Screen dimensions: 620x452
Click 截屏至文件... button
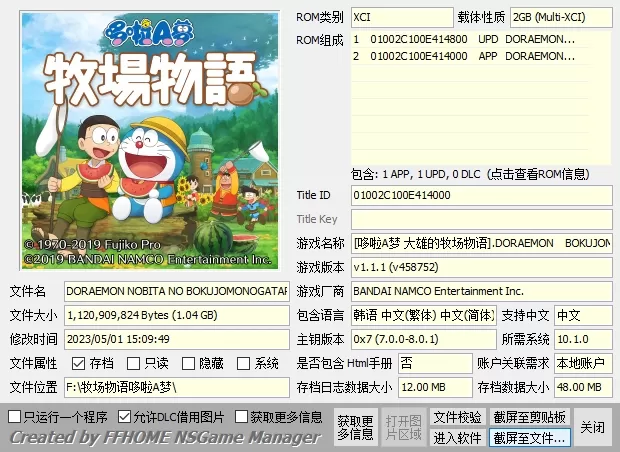tap(529, 438)
